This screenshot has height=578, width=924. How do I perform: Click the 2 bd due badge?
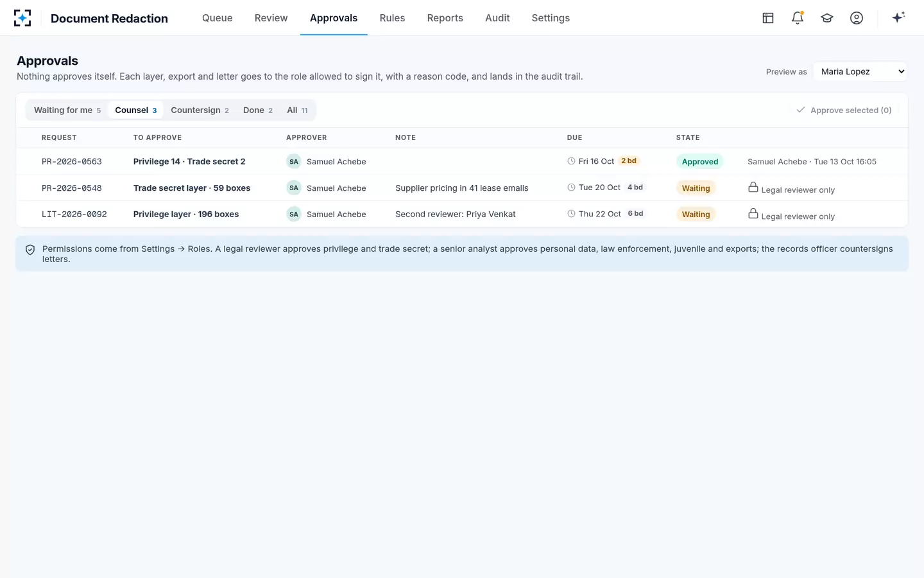629,161
